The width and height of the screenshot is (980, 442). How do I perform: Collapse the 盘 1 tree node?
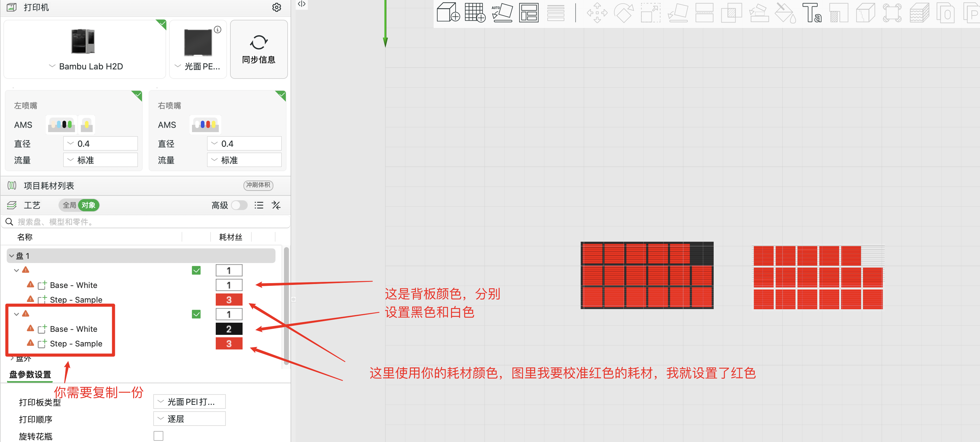click(x=11, y=256)
